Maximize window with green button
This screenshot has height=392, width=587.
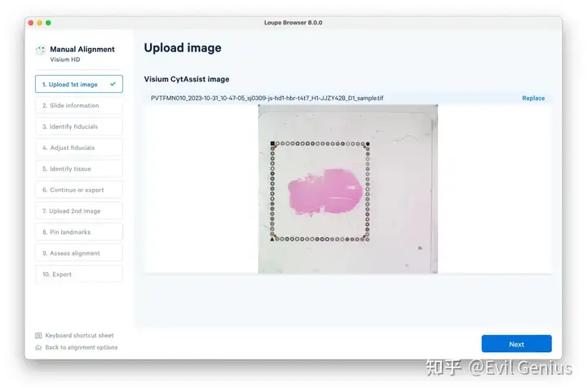coord(48,23)
